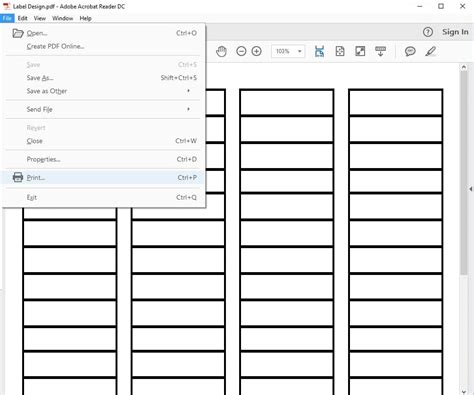Enter full screen mode icon
474x395 pixels.
[x=360, y=51]
